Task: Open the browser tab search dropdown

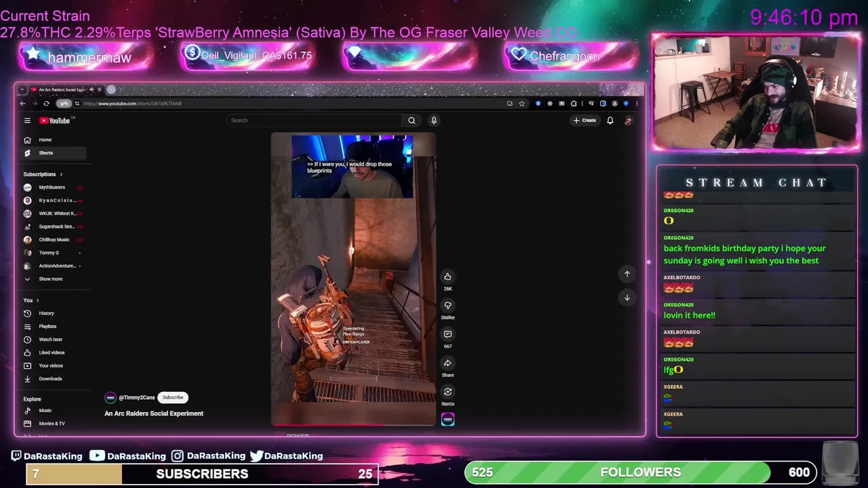Action: (x=22, y=89)
